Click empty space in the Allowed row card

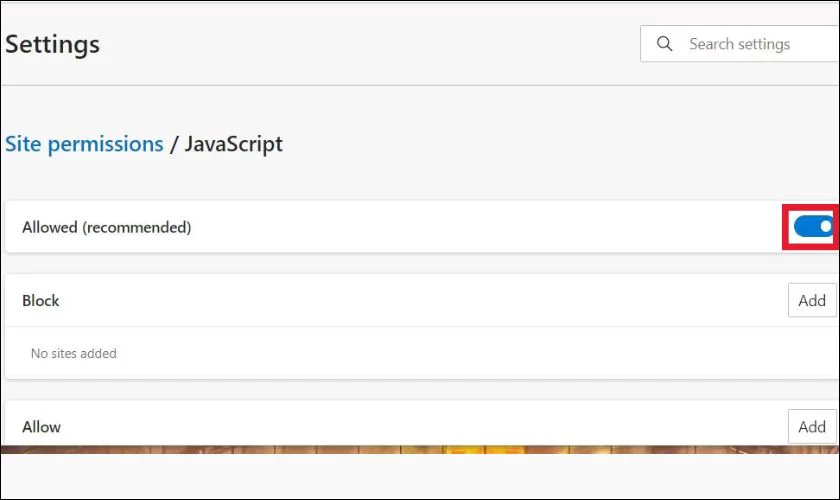pos(482,227)
